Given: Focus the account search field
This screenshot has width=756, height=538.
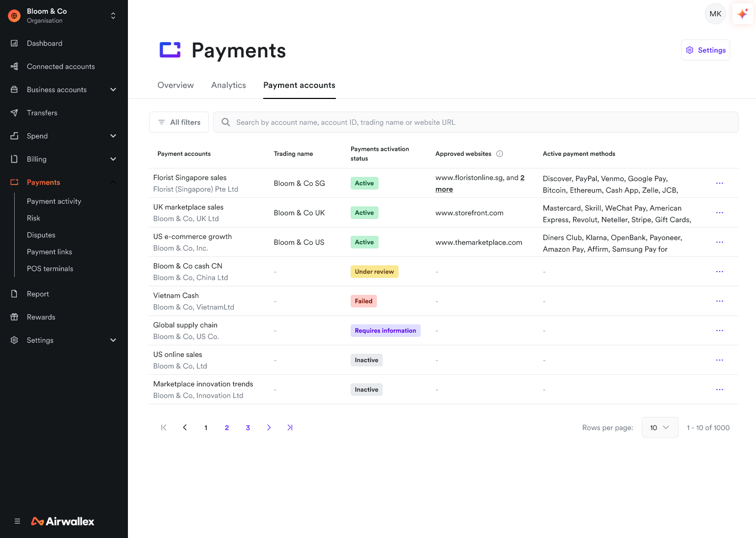Looking at the screenshot, I should tap(476, 122).
